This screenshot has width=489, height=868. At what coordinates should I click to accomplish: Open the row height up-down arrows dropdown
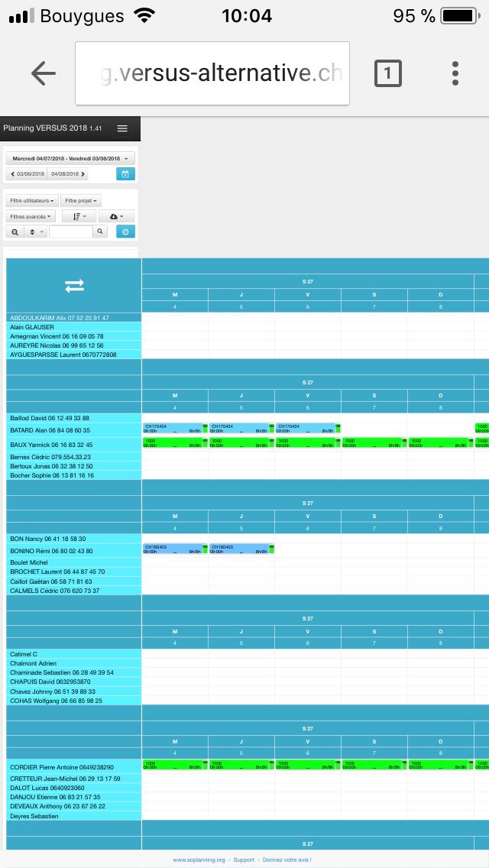[x=35, y=232]
